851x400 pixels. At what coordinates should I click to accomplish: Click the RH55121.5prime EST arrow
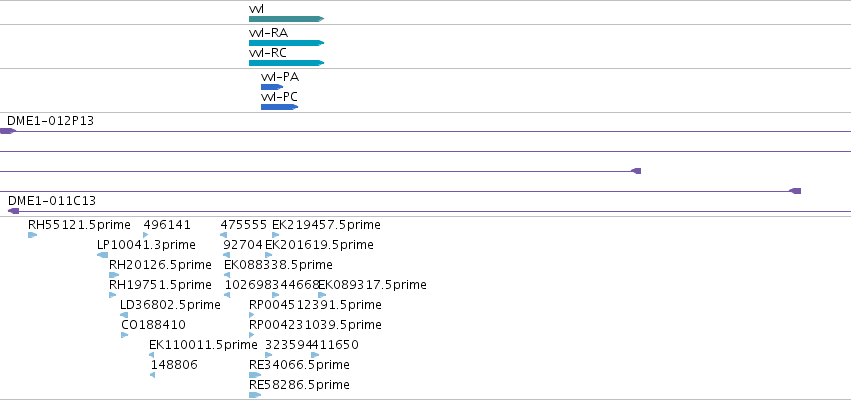pos(33,235)
